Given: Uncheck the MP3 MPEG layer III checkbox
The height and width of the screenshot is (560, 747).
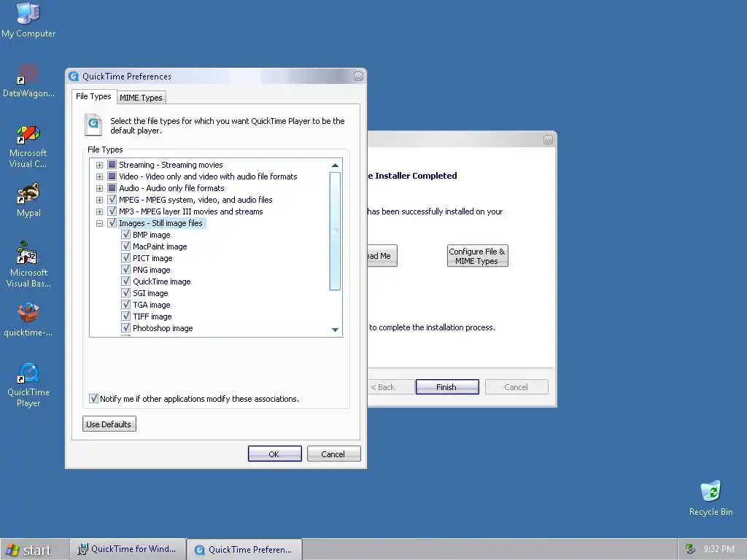Looking at the screenshot, I should (112, 211).
